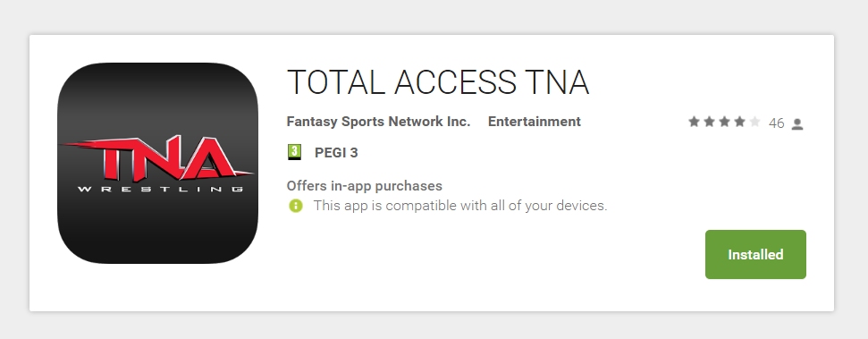
Task: Select the third rating star
Action: click(x=724, y=122)
